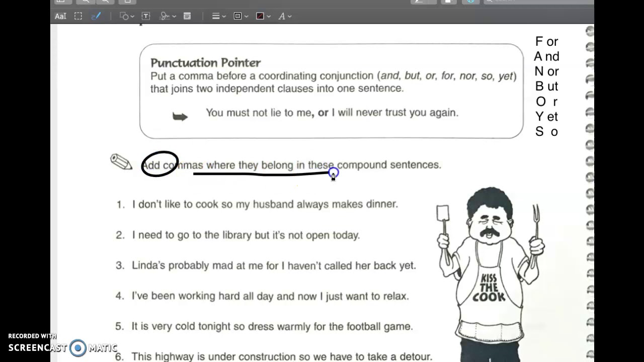Open the Shape Style line thickness menu
The image size is (644, 362).
[219, 16]
